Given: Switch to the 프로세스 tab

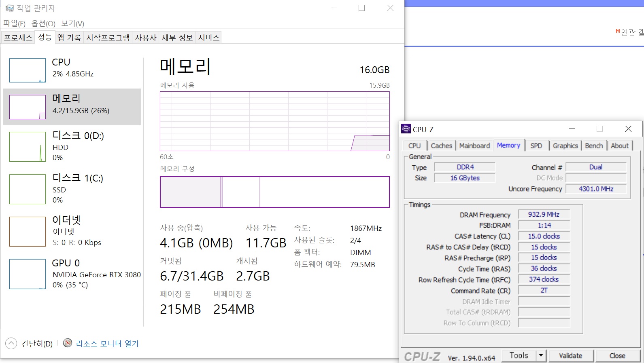Looking at the screenshot, I should click(x=18, y=38).
